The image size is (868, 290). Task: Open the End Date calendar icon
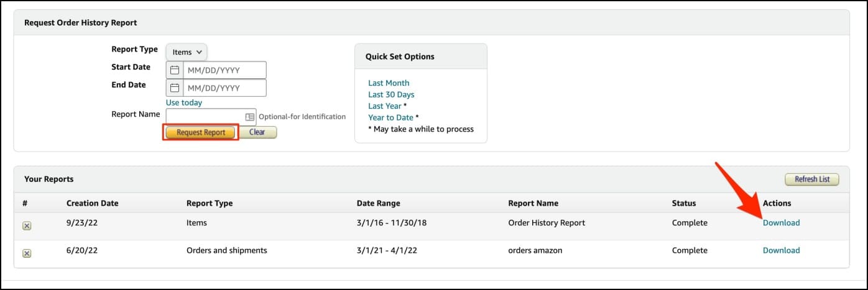(x=175, y=88)
